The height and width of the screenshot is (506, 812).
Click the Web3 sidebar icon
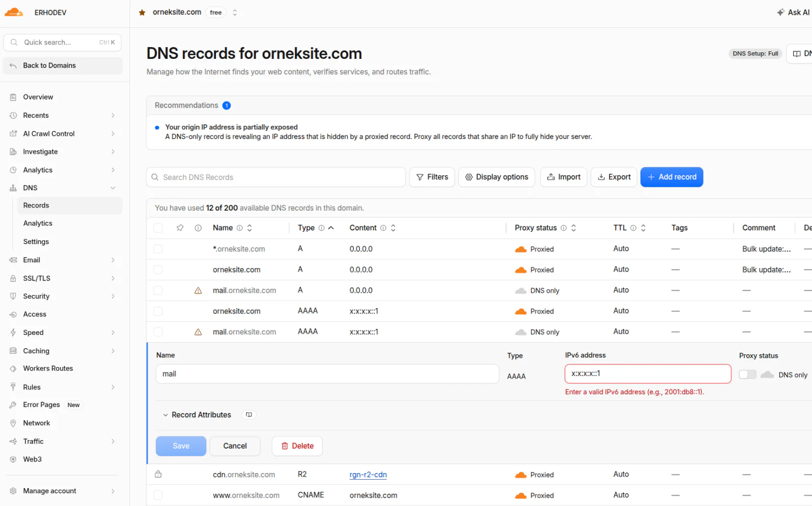tap(13, 459)
